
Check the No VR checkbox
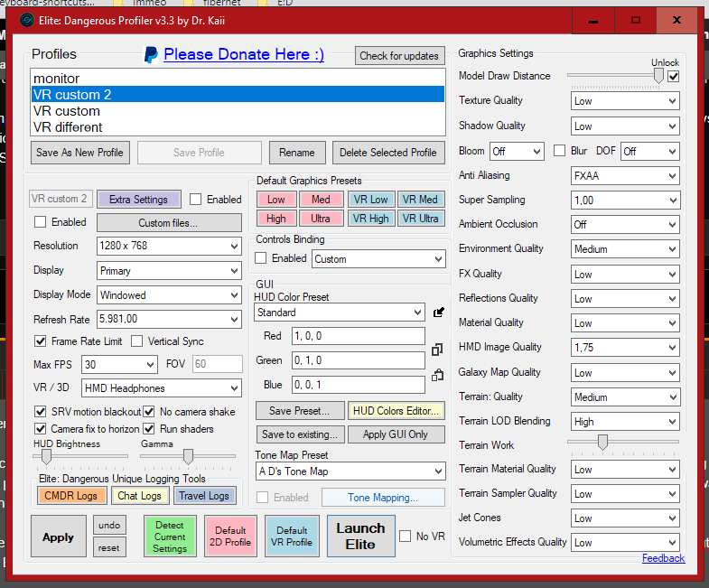(x=406, y=537)
